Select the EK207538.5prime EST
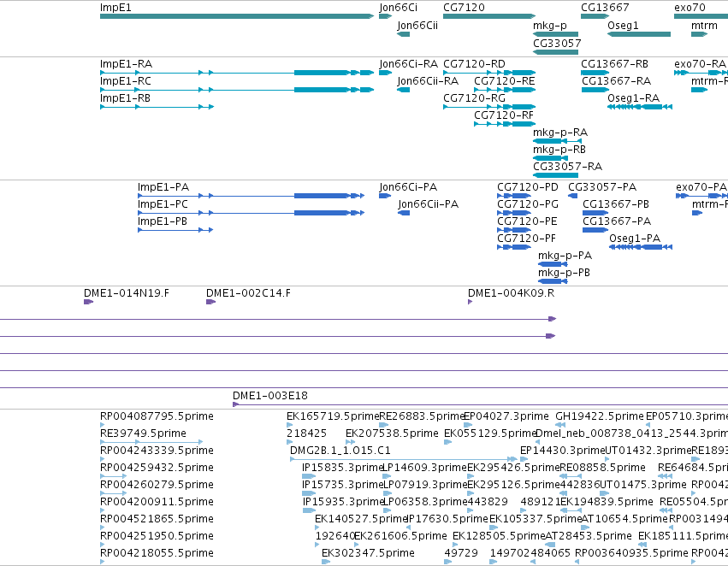 click(x=351, y=442)
